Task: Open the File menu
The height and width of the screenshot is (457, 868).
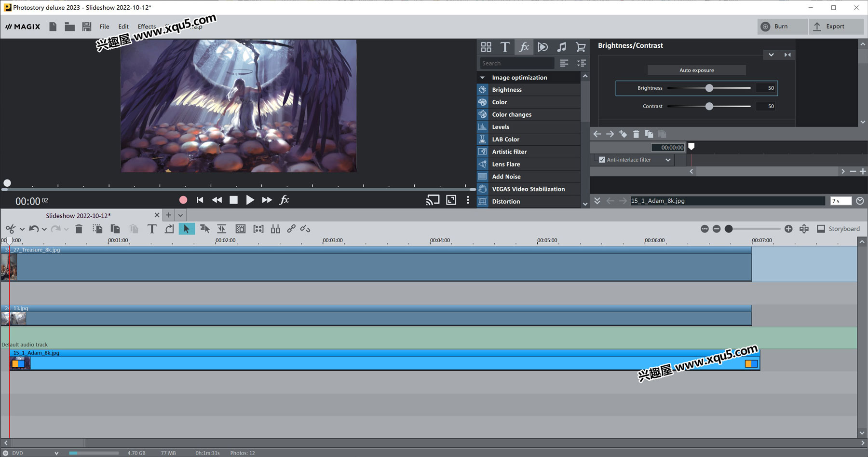Action: coord(105,27)
